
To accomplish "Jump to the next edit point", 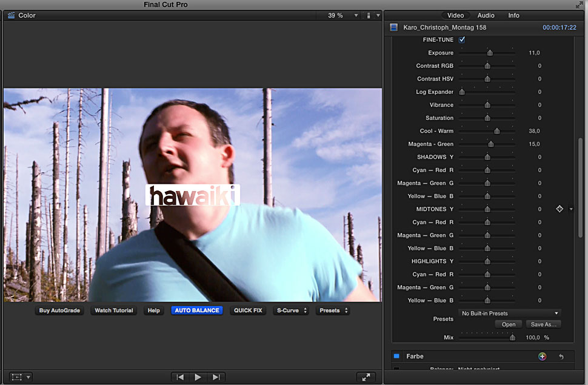I will click(216, 377).
